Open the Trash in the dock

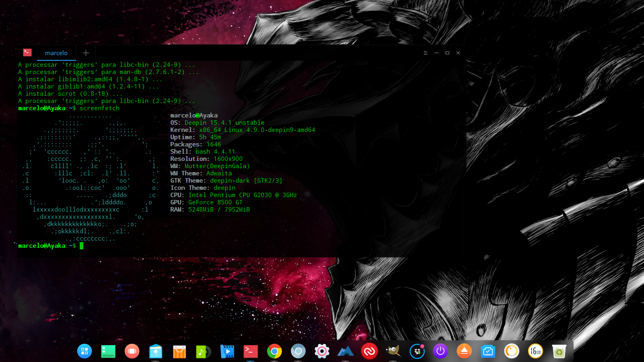559,351
